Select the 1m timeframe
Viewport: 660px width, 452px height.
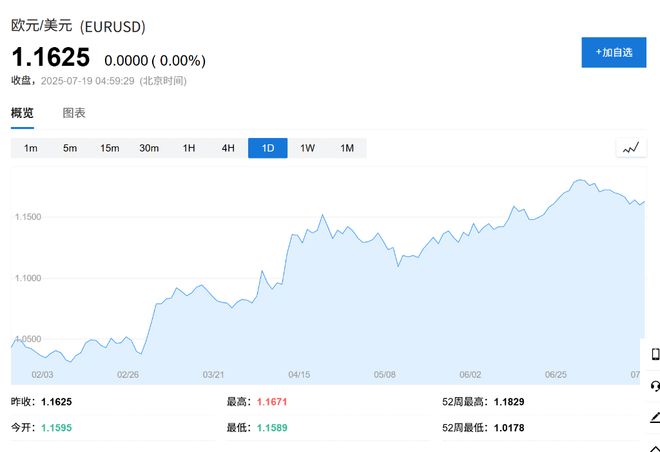coord(30,148)
